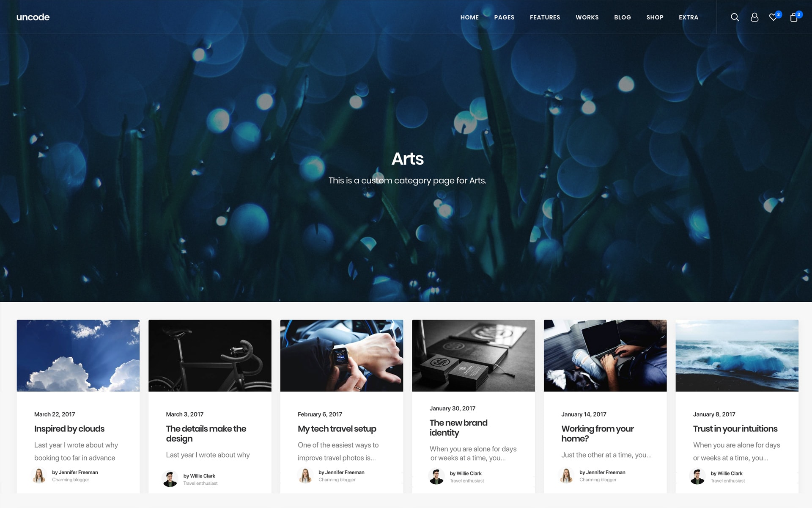Click the ocean waves article image thumbnail

click(737, 355)
